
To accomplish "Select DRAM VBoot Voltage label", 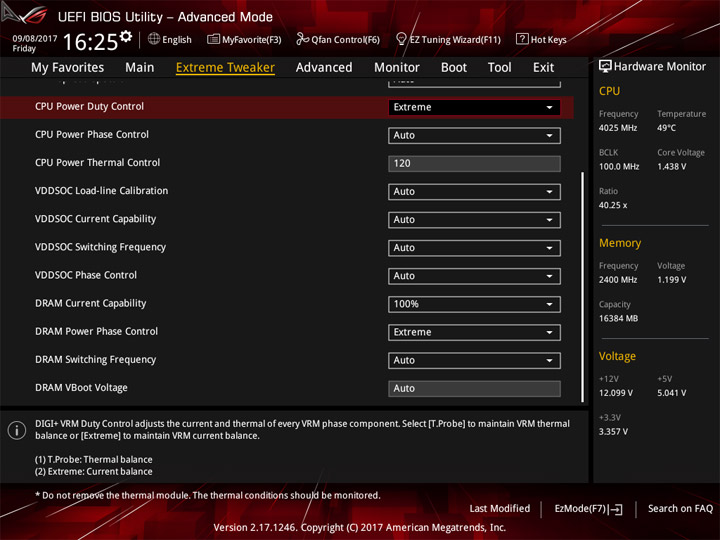I will click(81, 388).
